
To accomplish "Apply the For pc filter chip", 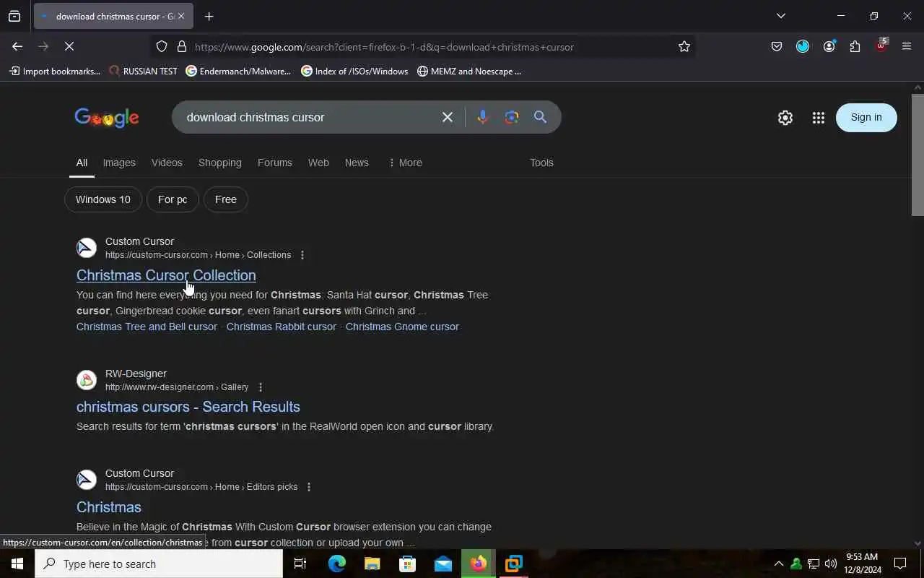I will (x=173, y=199).
